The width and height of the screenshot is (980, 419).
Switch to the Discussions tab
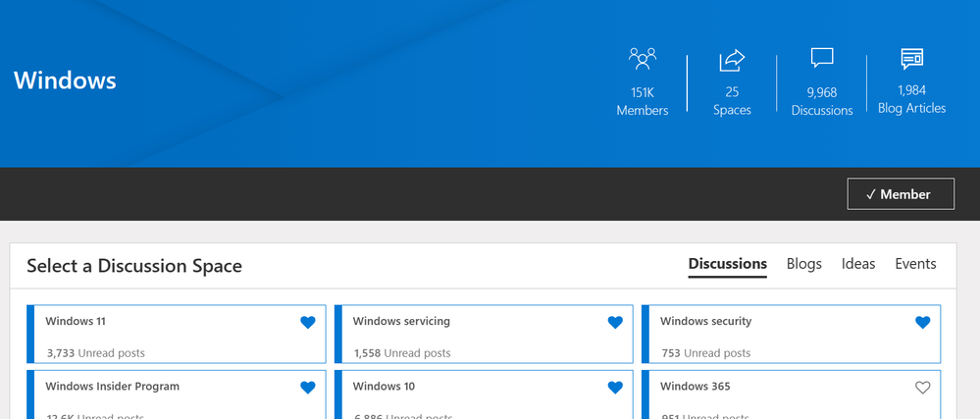(x=728, y=264)
